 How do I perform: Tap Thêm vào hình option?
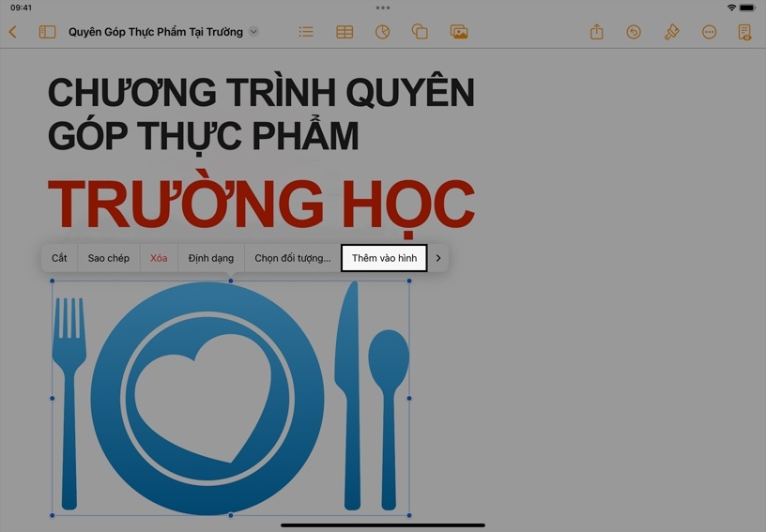(384, 258)
